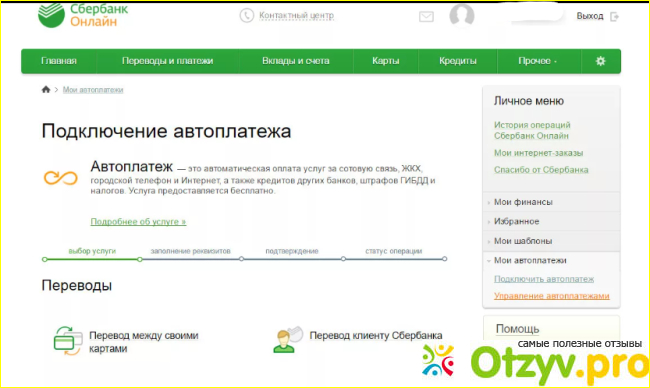
Task: Click the Подключение автоплатежа heading
Action: pyautogui.click(x=166, y=131)
